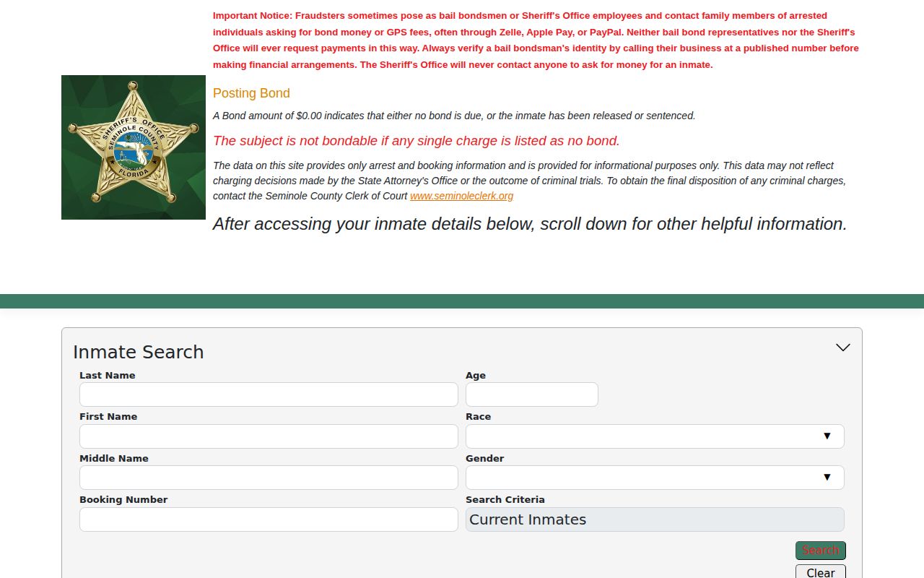This screenshot has height=578, width=924.
Task: Focus the Last Name input field
Action: [269, 394]
